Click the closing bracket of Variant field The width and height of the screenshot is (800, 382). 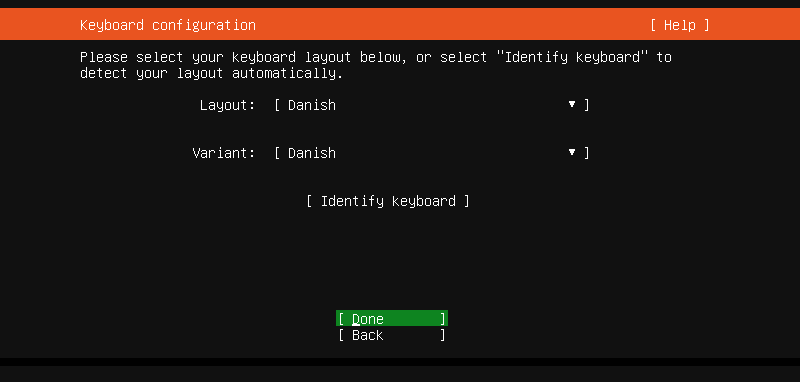click(x=587, y=153)
